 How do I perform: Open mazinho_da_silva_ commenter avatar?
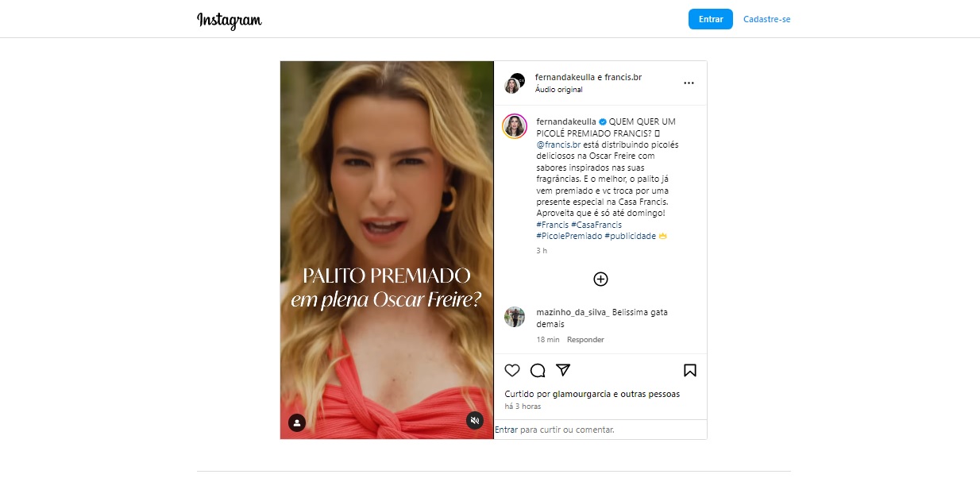click(x=515, y=317)
